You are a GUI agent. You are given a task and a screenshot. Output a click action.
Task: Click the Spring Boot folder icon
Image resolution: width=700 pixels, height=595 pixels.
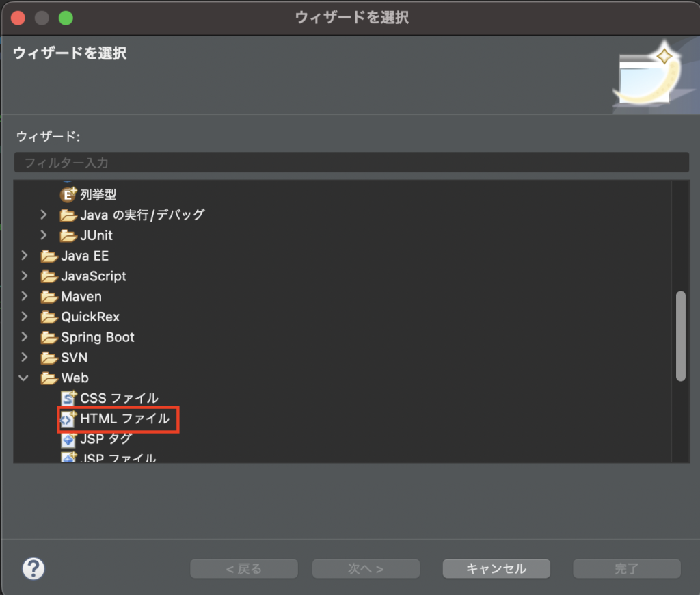point(49,338)
